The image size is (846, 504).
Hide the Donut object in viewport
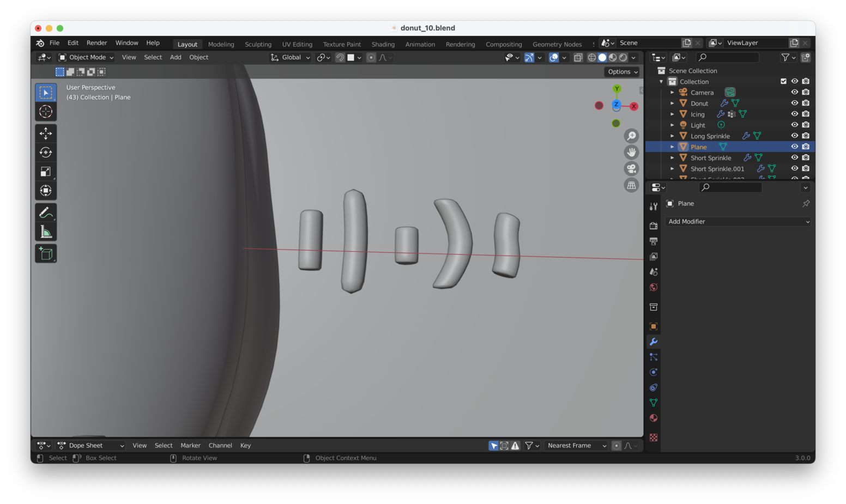[x=795, y=103]
